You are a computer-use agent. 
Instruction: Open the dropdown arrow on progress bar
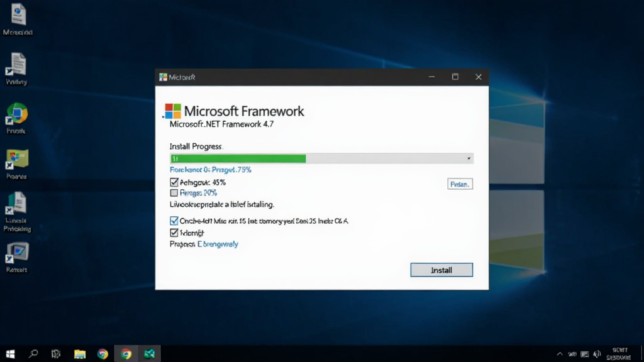click(x=469, y=158)
